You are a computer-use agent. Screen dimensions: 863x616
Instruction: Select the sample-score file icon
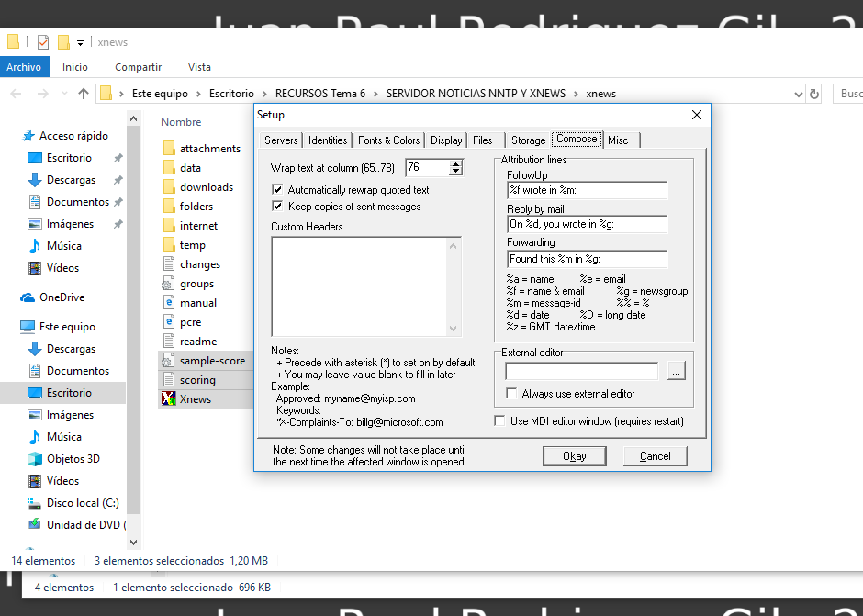168,361
